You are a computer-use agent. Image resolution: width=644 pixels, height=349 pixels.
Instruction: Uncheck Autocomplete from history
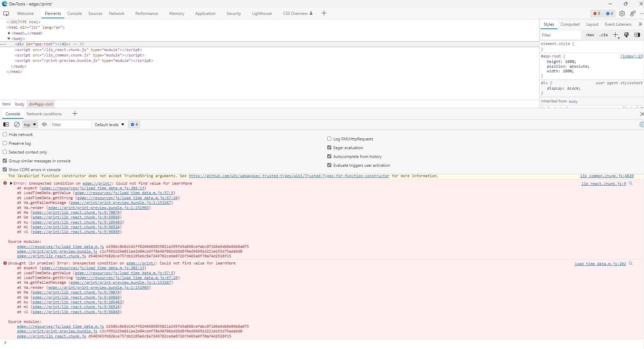[329, 156]
